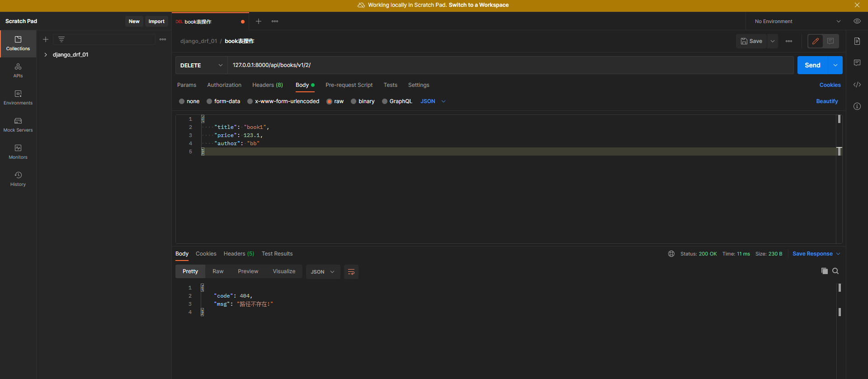Open the request info panel
The width and height of the screenshot is (868, 379).
coord(857,106)
